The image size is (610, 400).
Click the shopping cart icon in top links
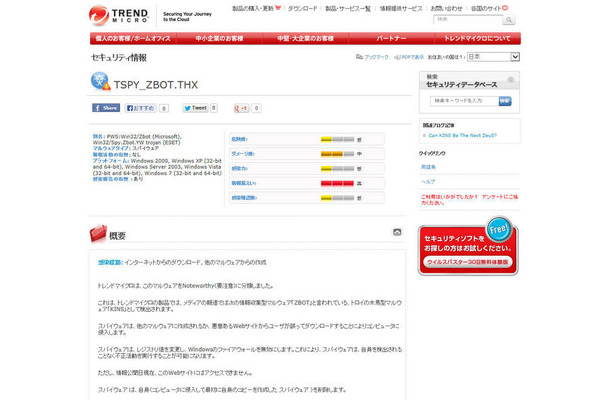click(278, 8)
